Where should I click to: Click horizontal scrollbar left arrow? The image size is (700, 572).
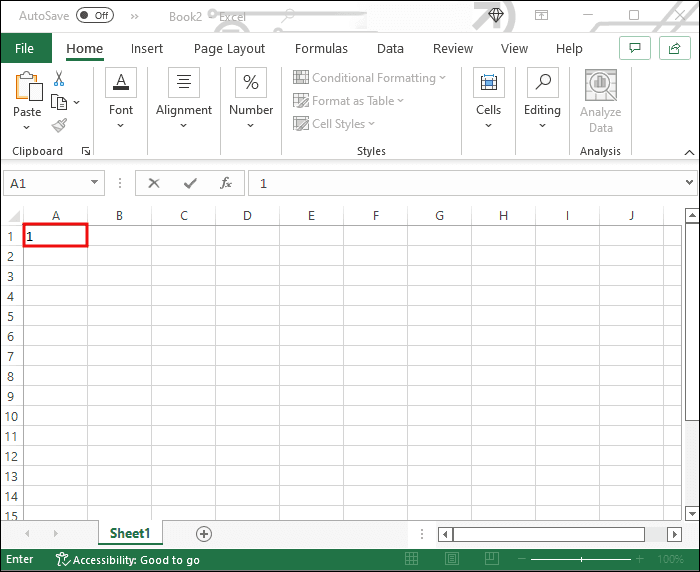point(445,534)
